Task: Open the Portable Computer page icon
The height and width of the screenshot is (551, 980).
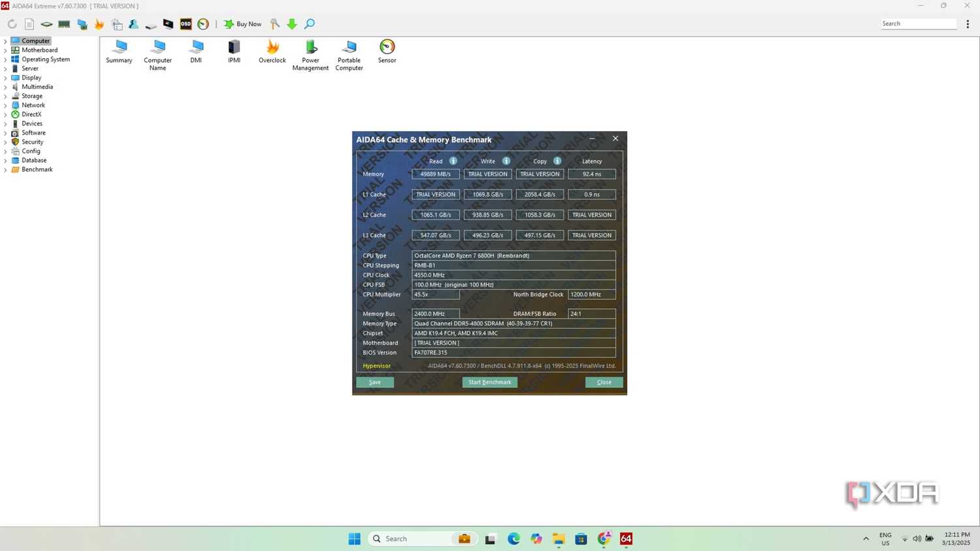Action: click(x=349, y=55)
